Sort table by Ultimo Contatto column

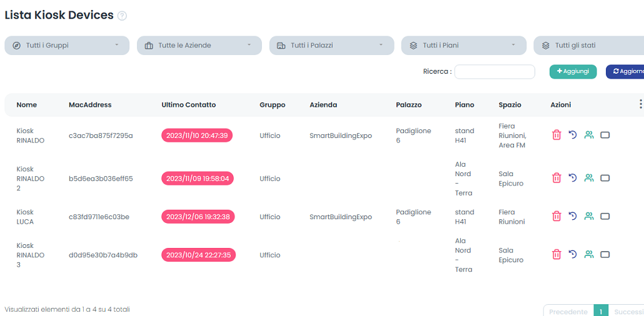click(x=188, y=105)
